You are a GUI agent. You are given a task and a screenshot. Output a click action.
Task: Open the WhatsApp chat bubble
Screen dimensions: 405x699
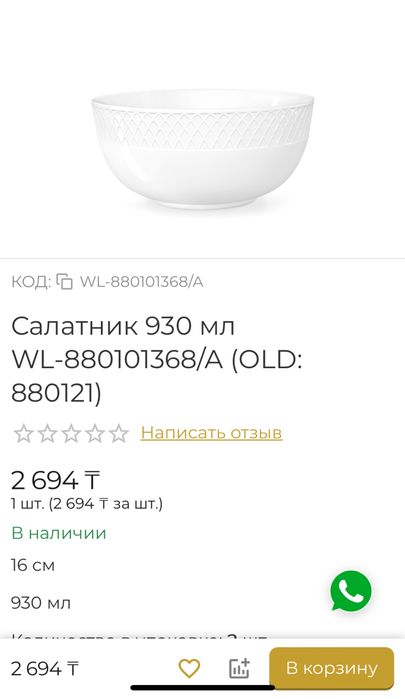[x=351, y=591]
